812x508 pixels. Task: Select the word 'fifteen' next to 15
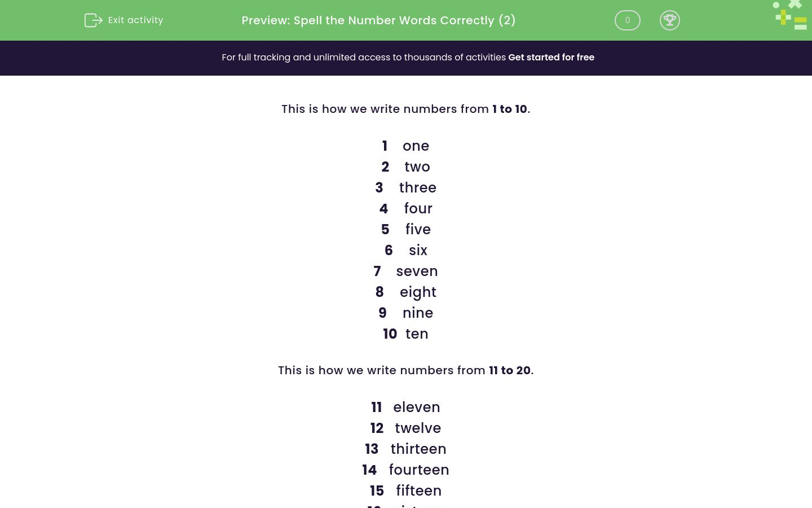click(x=419, y=491)
